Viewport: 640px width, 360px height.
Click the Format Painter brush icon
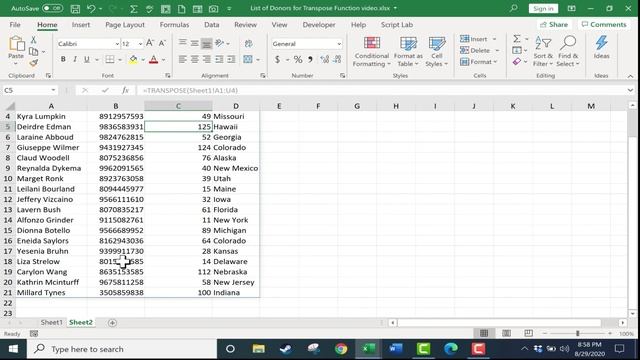[x=33, y=63]
